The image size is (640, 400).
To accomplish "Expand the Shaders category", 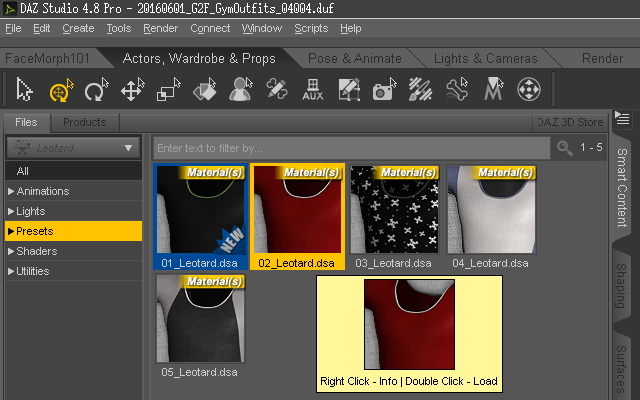I will 11,251.
